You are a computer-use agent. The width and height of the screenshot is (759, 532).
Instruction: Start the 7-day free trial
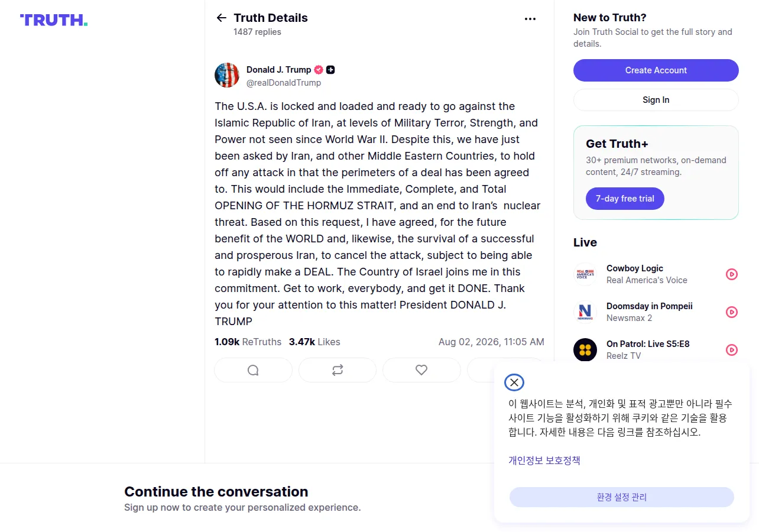pyautogui.click(x=625, y=199)
